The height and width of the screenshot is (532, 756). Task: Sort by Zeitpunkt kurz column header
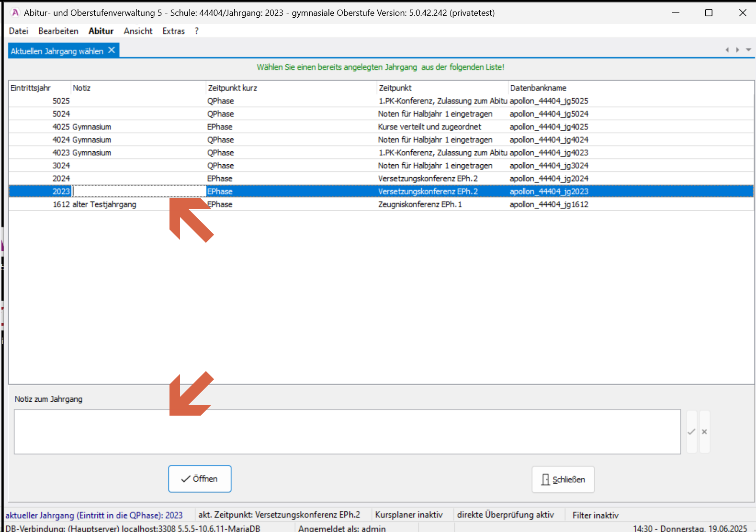(292, 88)
